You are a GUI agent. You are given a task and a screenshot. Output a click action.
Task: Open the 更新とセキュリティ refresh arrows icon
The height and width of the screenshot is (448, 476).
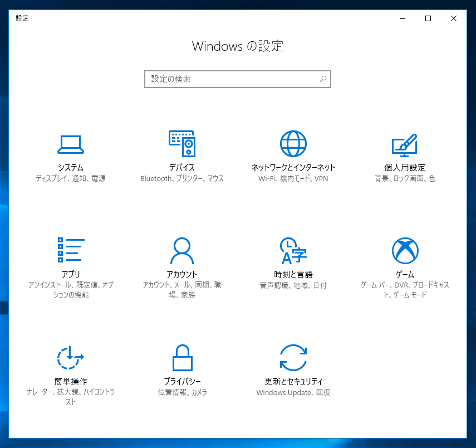click(293, 358)
